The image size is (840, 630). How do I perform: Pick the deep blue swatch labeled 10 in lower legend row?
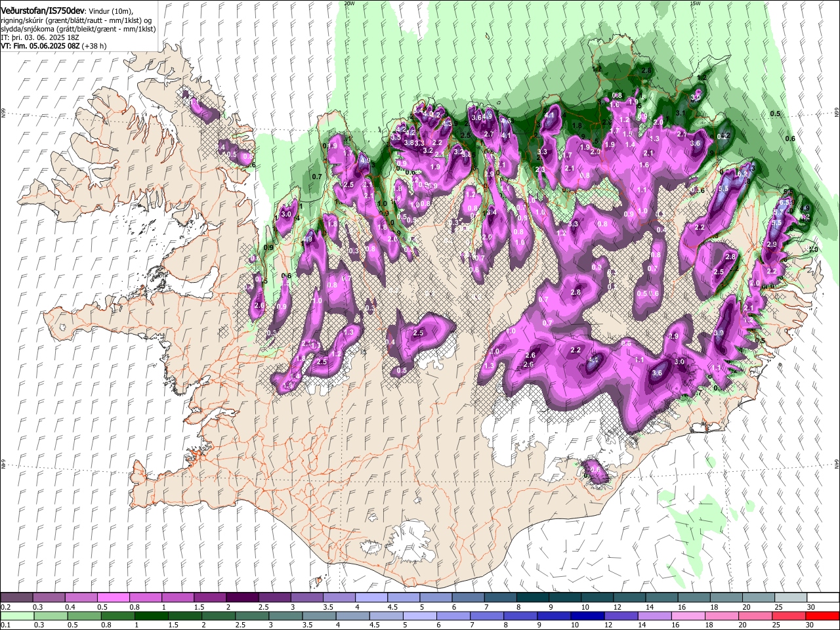587,616
